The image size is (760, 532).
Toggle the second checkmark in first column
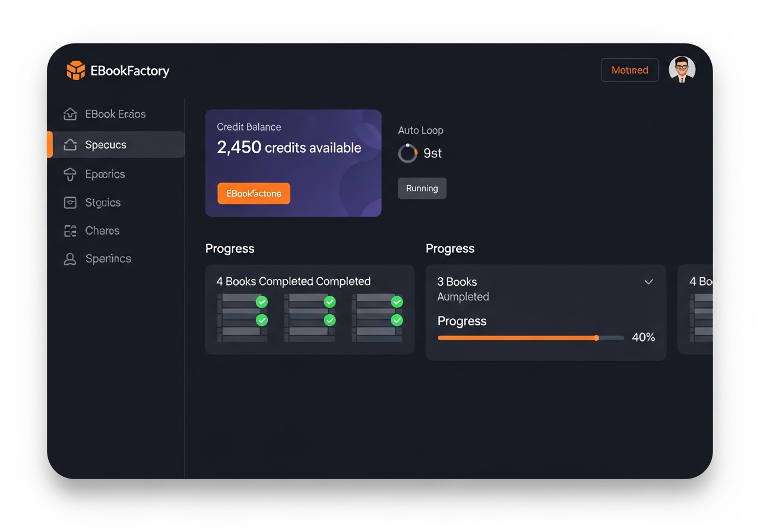coord(261,319)
